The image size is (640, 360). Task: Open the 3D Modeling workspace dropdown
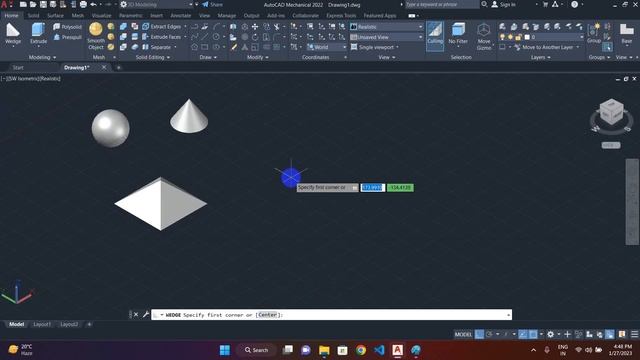pos(157,4)
